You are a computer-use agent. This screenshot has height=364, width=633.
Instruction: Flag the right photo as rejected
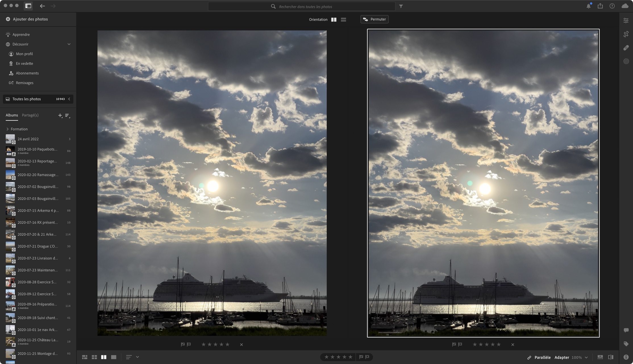tap(460, 344)
